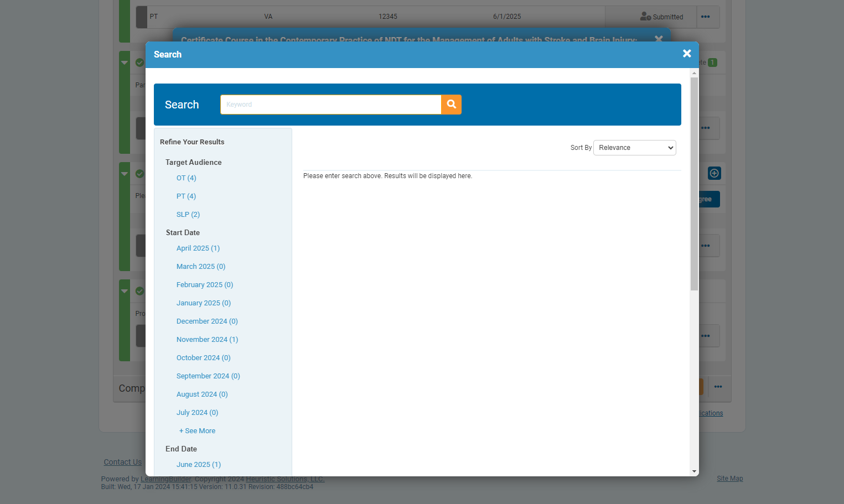Filter by OT (4) target audience
Screen dimensions: 844x504
click(187, 178)
